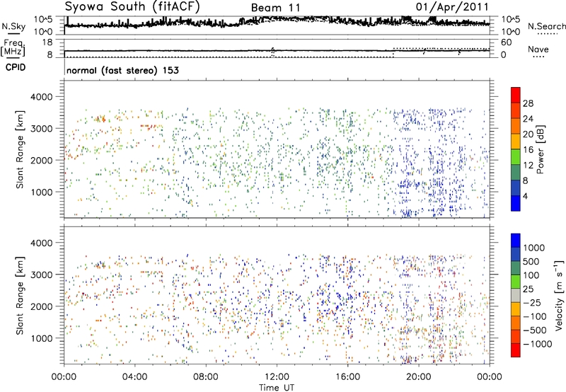This screenshot has width=566, height=392.
Task: Click the date '01/Apr/2011'
Action: (x=452, y=7)
